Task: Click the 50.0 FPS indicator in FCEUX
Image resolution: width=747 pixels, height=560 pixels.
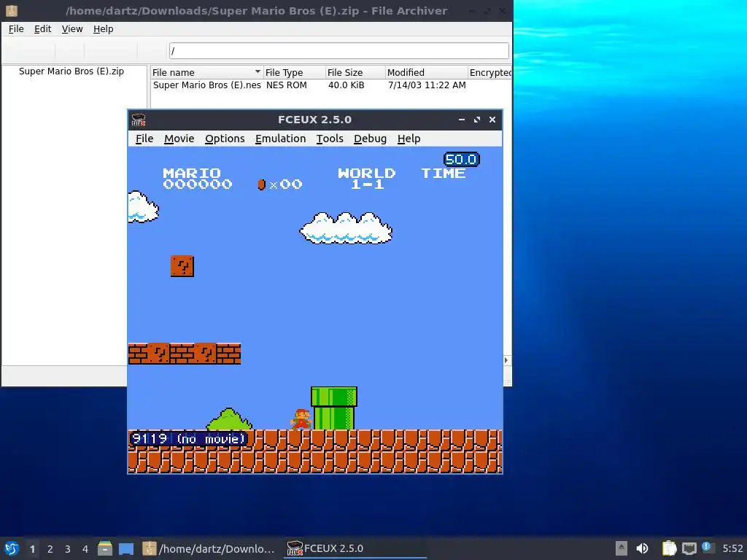Action: coord(461,159)
